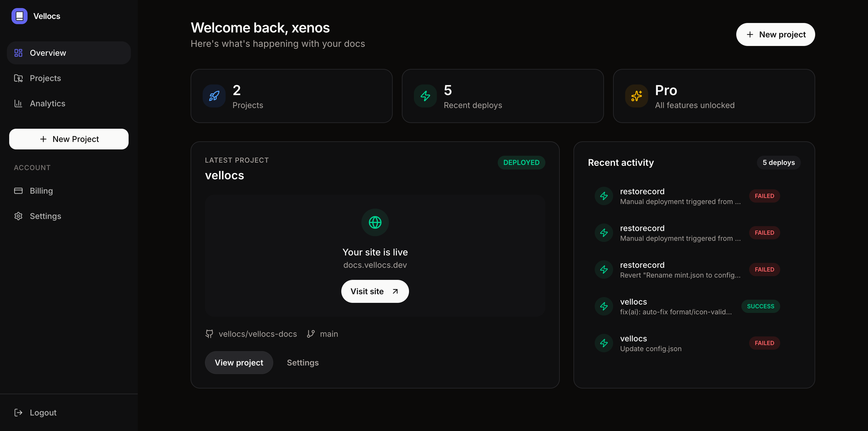Image resolution: width=868 pixels, height=431 pixels.
Task: Click the Billing card icon
Action: coord(18,191)
